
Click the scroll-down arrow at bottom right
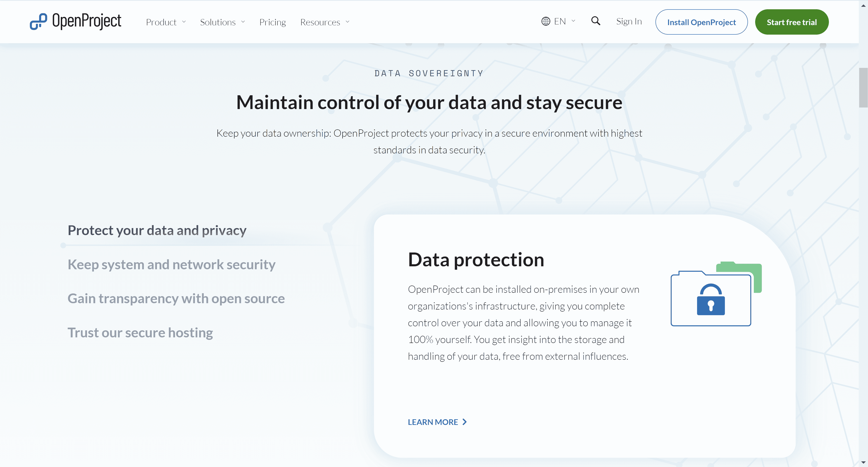click(x=864, y=462)
